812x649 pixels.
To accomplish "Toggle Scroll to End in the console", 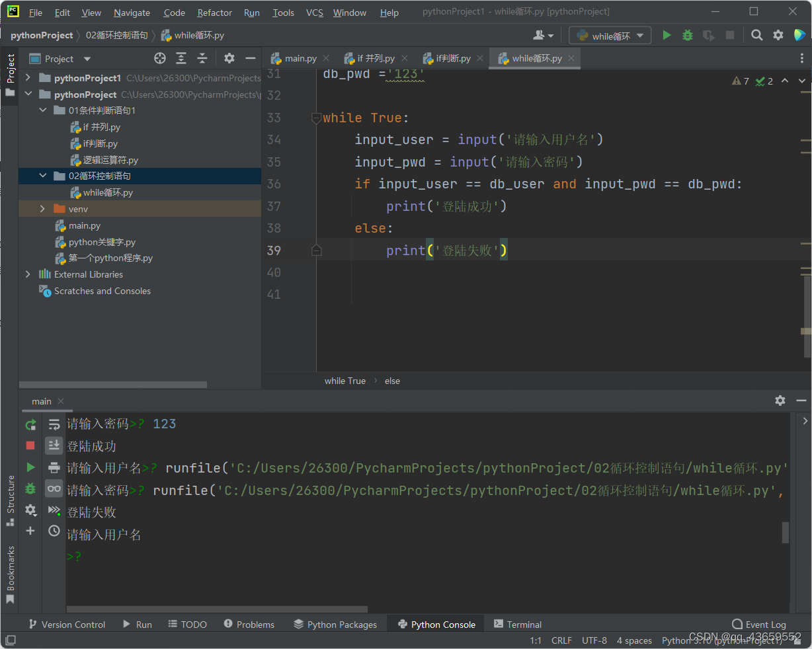I will 54,445.
